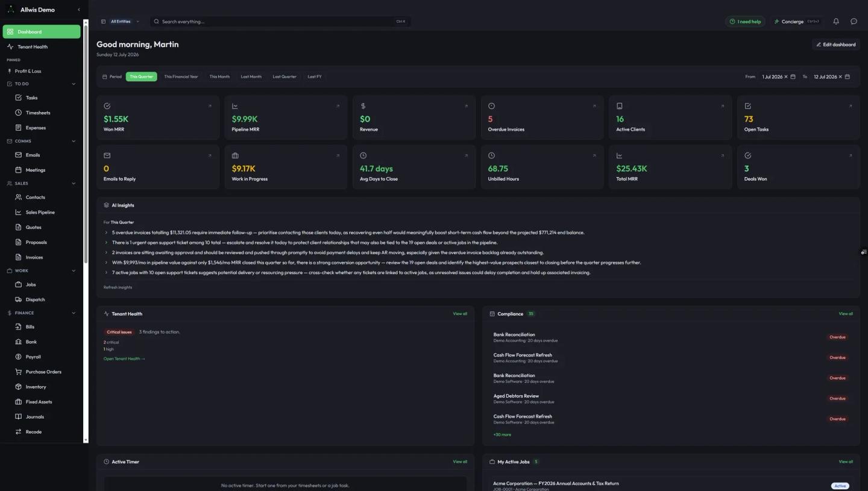Screen dimensions: 868x491
Task: Select the Last Quarter period
Action: (285, 77)
